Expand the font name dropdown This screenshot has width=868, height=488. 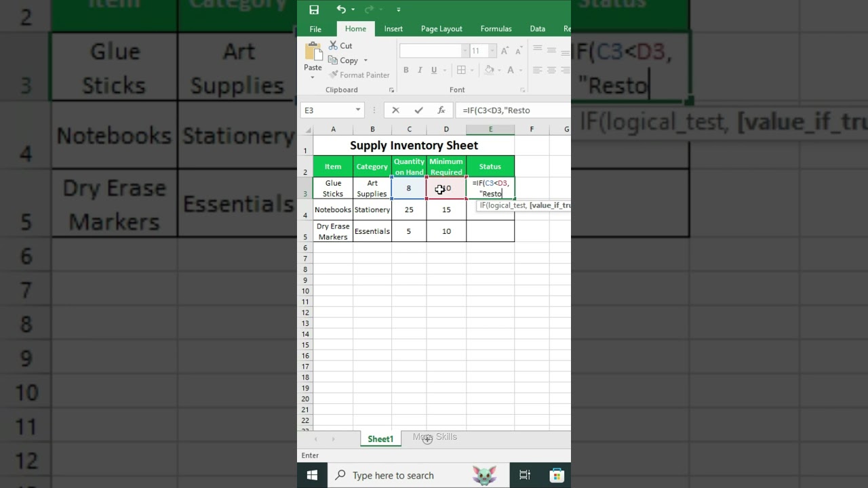pos(465,51)
